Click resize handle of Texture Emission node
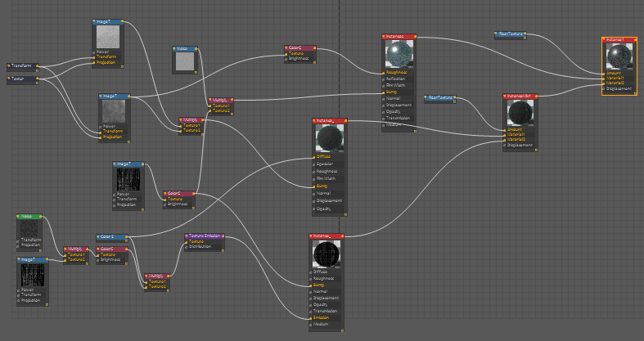The image size is (644, 341). coord(223,250)
